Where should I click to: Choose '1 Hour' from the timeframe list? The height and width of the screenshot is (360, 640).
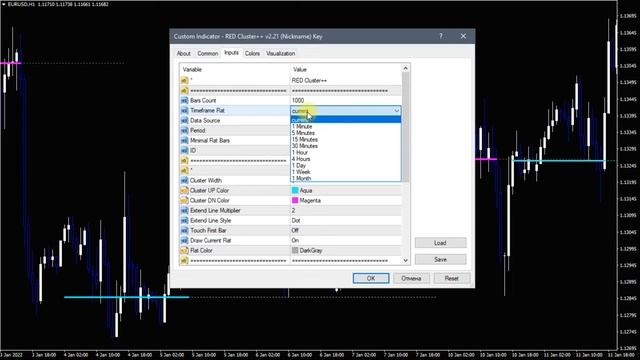point(346,153)
